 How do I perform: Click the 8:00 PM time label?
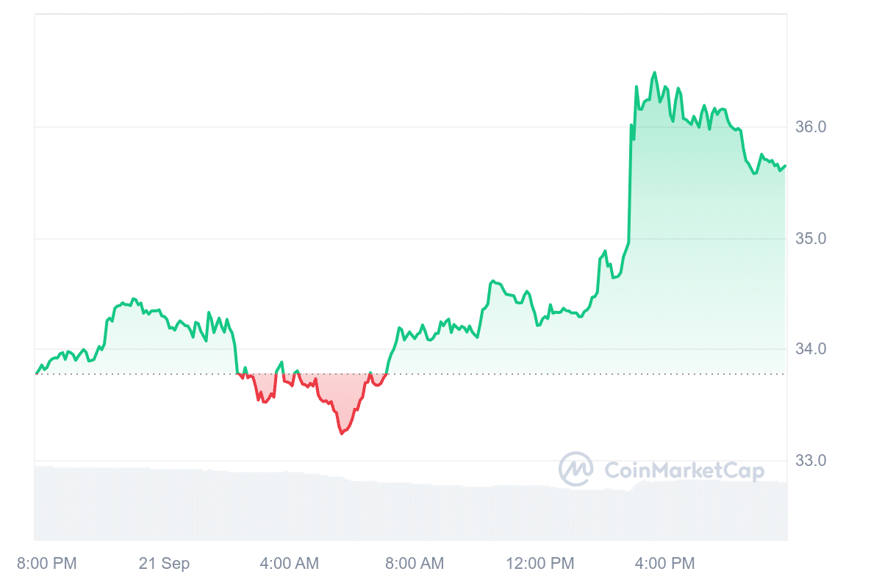[x=46, y=564]
